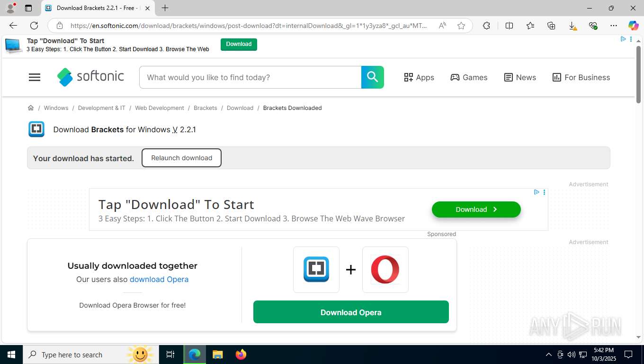The height and width of the screenshot is (364, 644).
Task: Open Windows breadcrumb link
Action: (56, 108)
